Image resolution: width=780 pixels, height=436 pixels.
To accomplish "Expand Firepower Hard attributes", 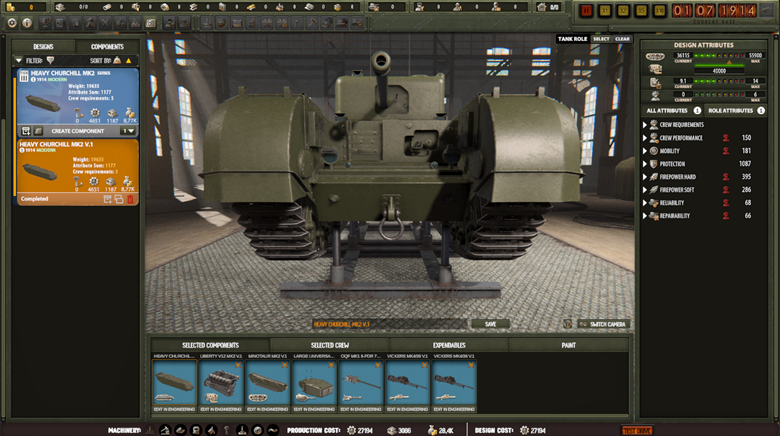I will click(645, 176).
